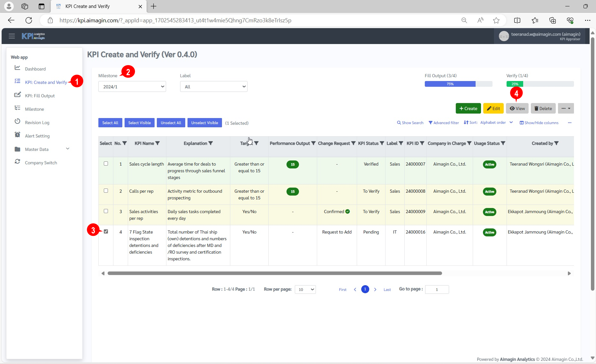The image size is (596, 364).
Task: Click the browser refresh icon
Action: click(x=29, y=20)
